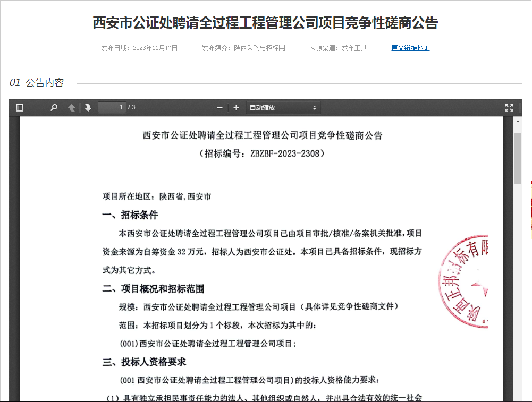Click the 发布日期：2023年11月17日 text
Viewport: 532px width, 402px height.
[x=139, y=48]
